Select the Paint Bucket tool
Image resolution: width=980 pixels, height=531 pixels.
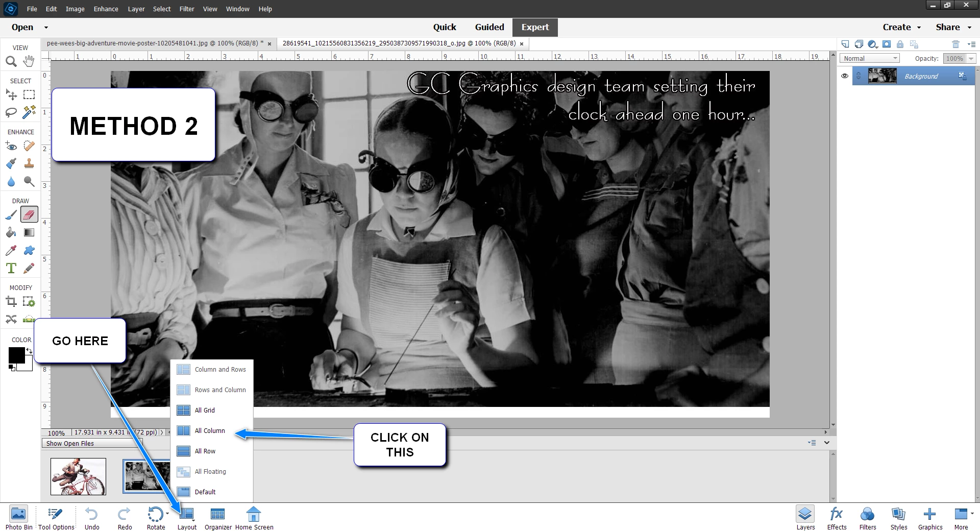tap(11, 233)
